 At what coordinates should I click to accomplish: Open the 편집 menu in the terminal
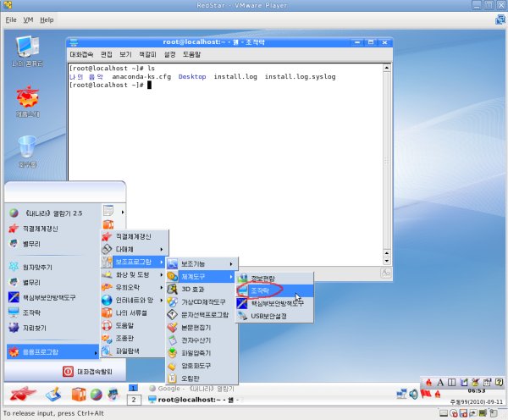(106, 53)
